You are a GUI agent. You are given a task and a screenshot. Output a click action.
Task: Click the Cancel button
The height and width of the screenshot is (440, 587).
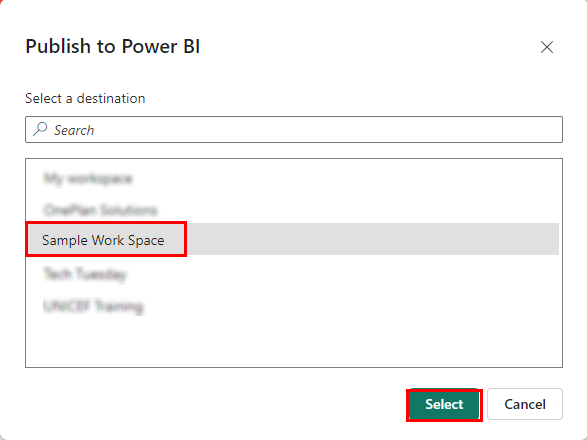[x=525, y=404]
